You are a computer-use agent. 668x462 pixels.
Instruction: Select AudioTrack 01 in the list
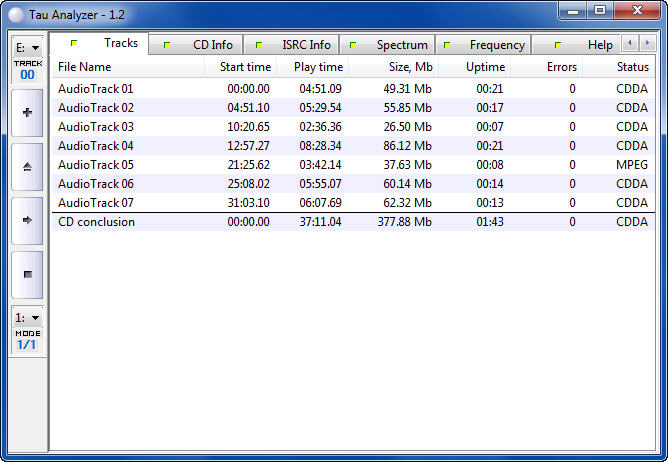96,89
